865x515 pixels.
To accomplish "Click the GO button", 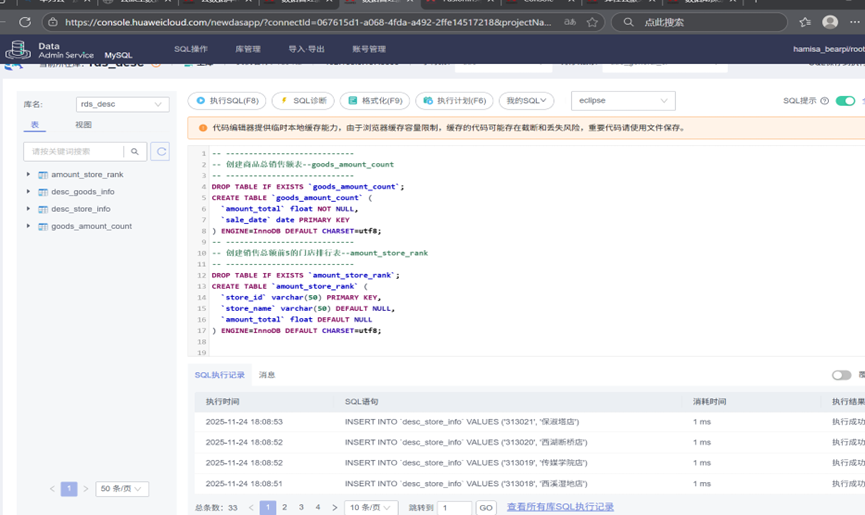I will (486, 508).
